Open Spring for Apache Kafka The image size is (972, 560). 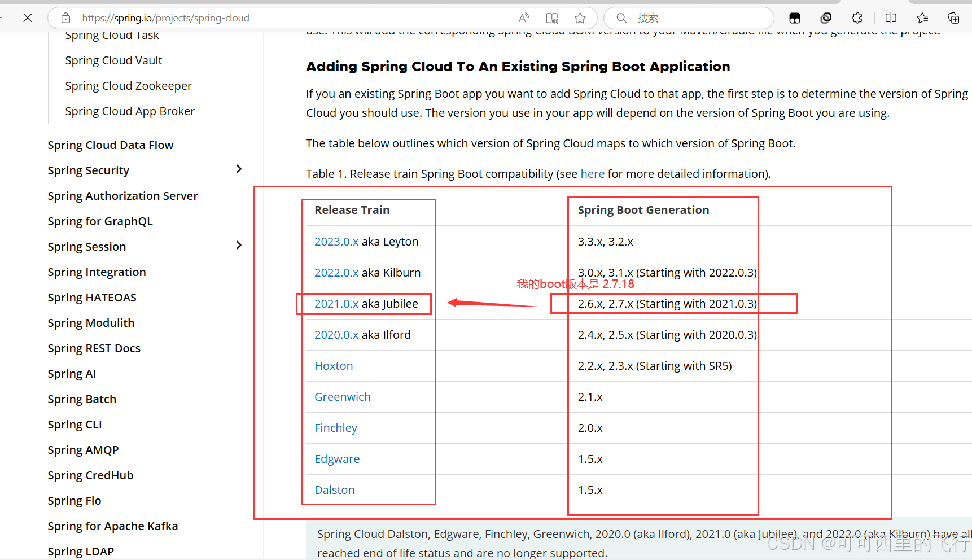[112, 526]
